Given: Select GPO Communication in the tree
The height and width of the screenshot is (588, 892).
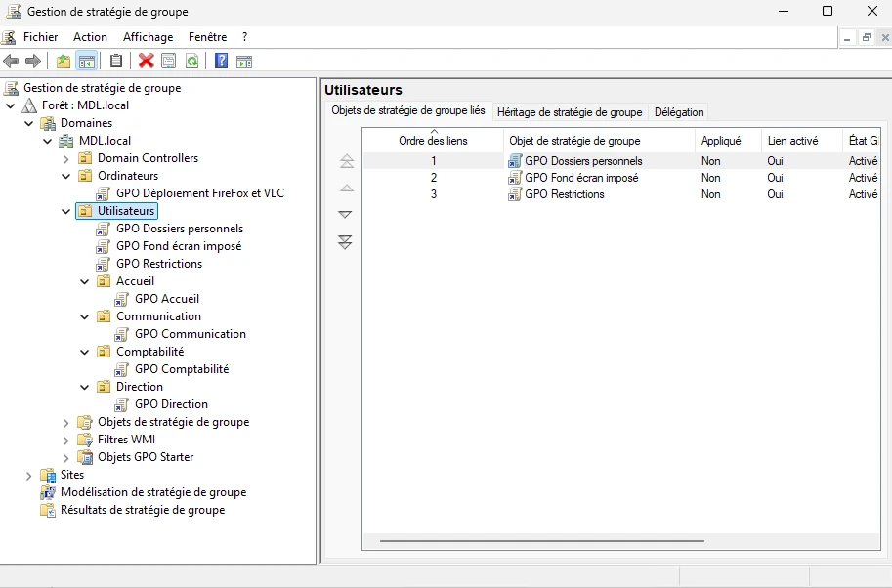Looking at the screenshot, I should click(190, 334).
